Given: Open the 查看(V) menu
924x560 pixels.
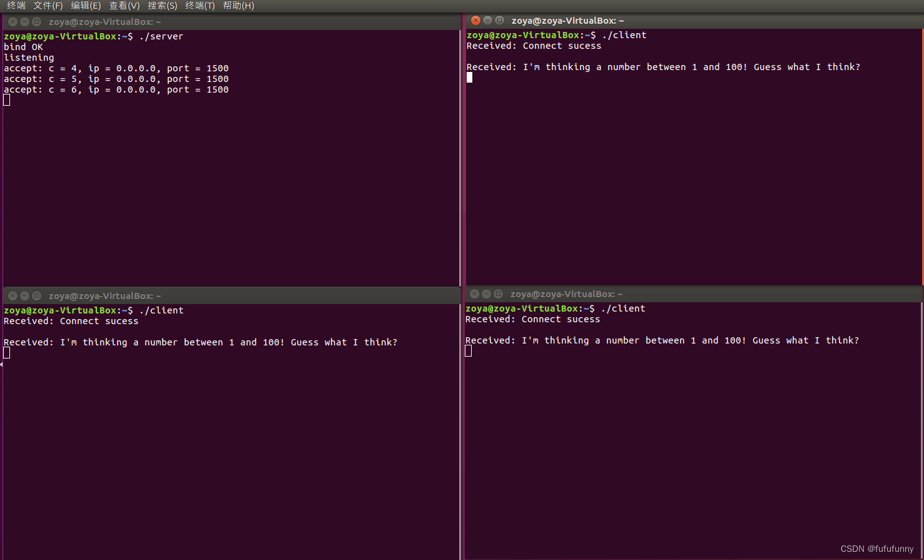Looking at the screenshot, I should point(124,6).
